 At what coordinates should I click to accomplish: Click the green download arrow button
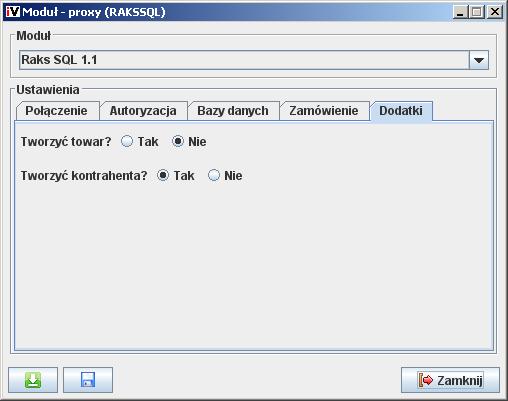click(x=33, y=380)
